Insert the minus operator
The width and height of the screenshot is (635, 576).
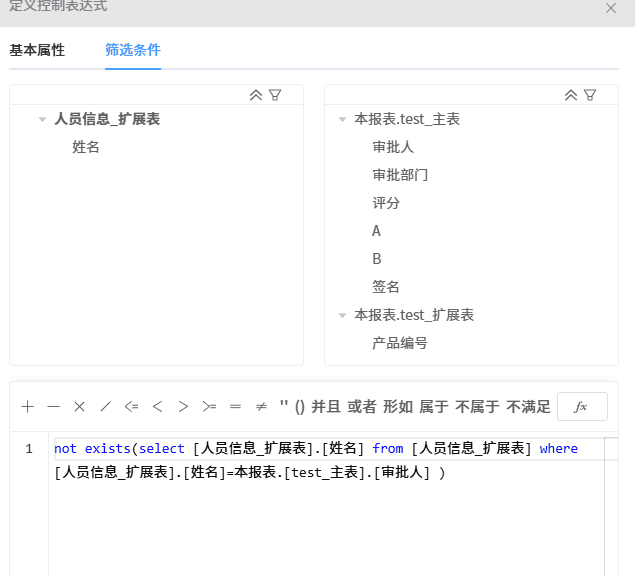pos(53,406)
